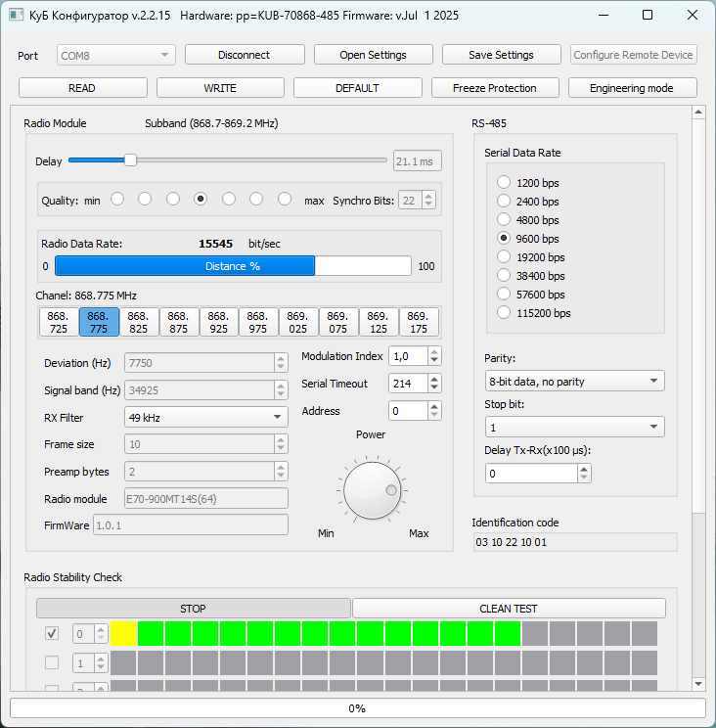
Task: Click the stability row 1 number spin box
Action: [90, 663]
